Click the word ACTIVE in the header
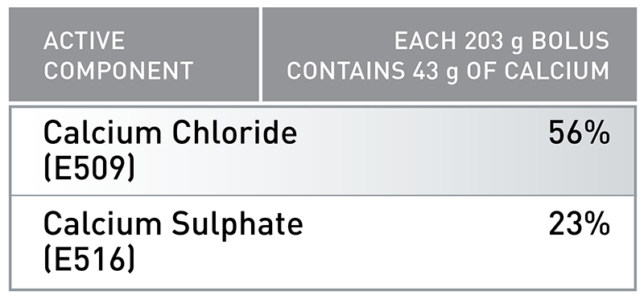The image size is (644, 299). [x=84, y=41]
